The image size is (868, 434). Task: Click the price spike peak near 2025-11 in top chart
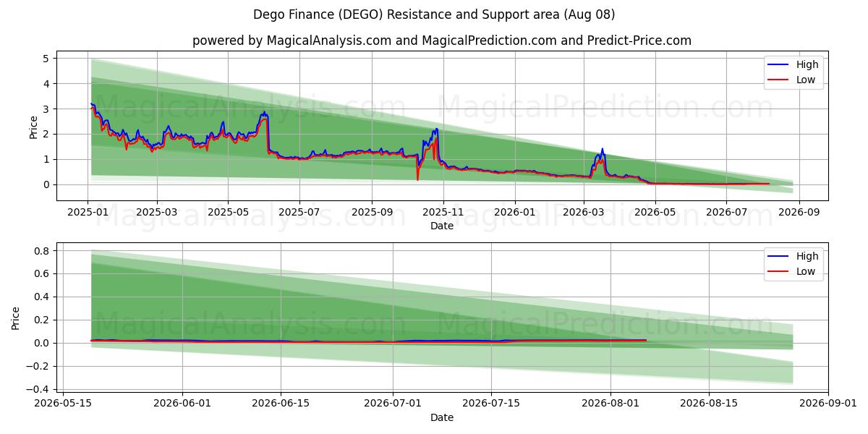436,129
